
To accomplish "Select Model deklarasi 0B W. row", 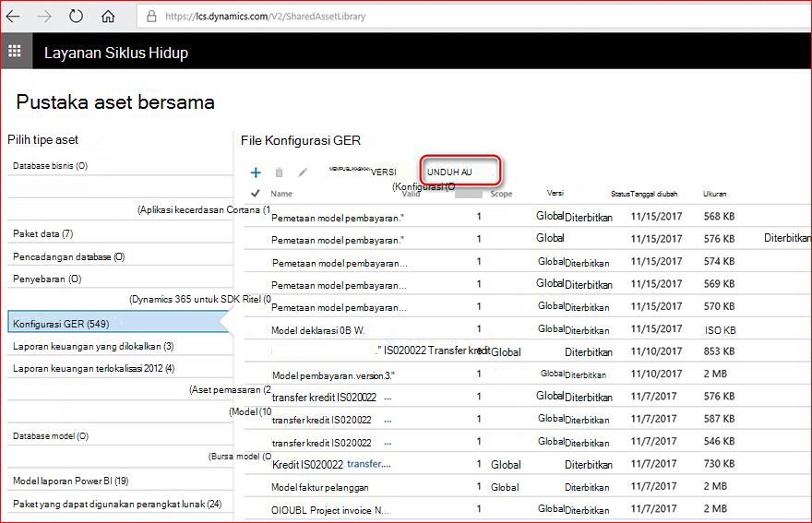I will click(527, 328).
